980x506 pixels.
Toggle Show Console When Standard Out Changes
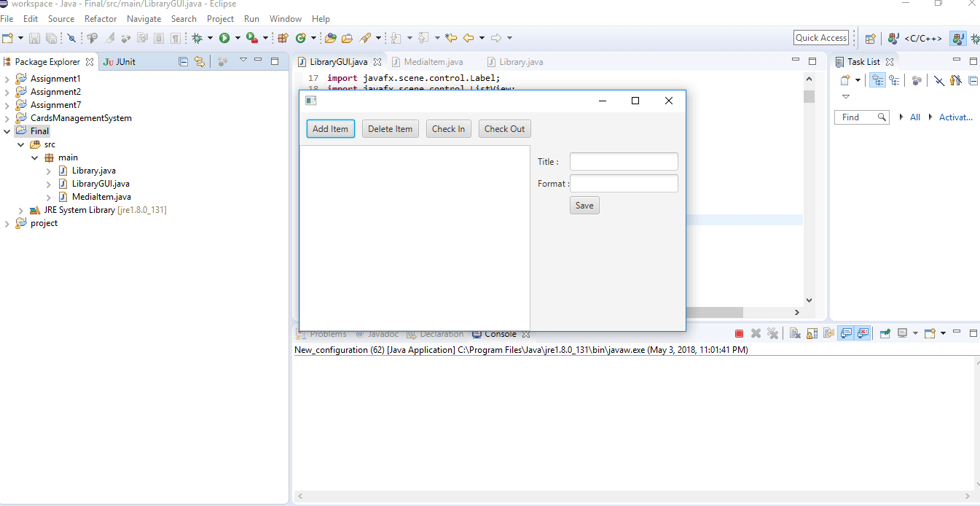point(846,332)
